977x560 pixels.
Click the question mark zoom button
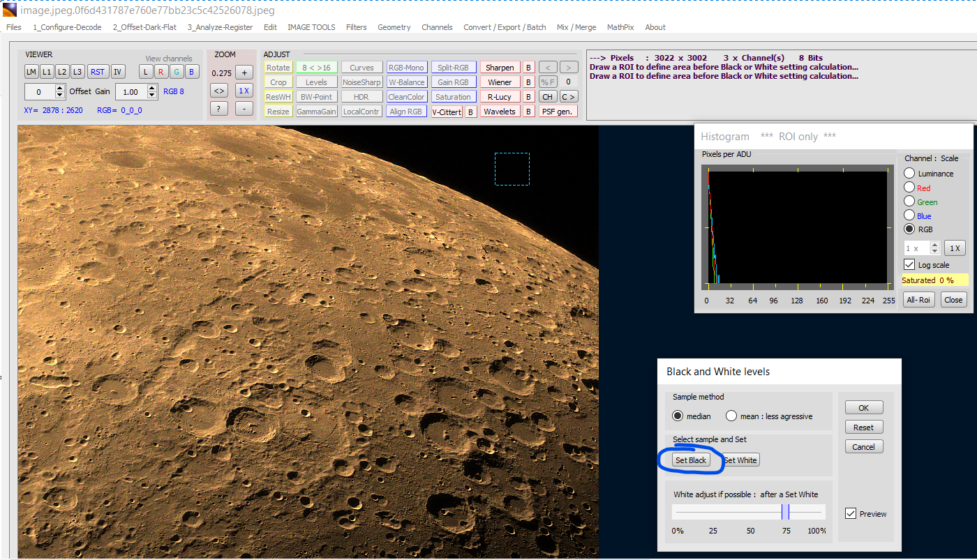pyautogui.click(x=219, y=109)
